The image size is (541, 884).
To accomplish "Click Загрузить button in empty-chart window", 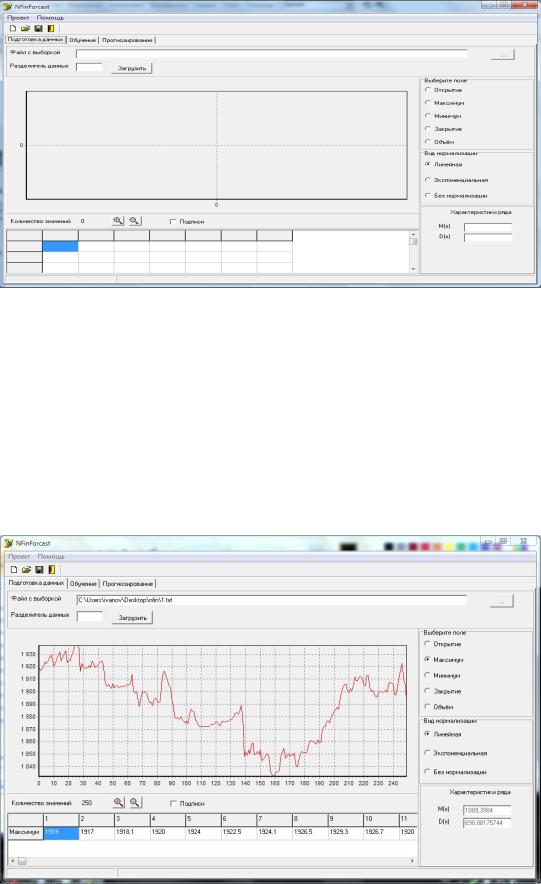I will (x=132, y=68).
